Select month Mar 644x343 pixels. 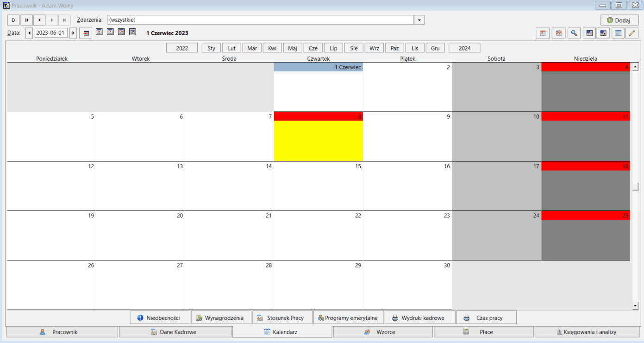[252, 48]
